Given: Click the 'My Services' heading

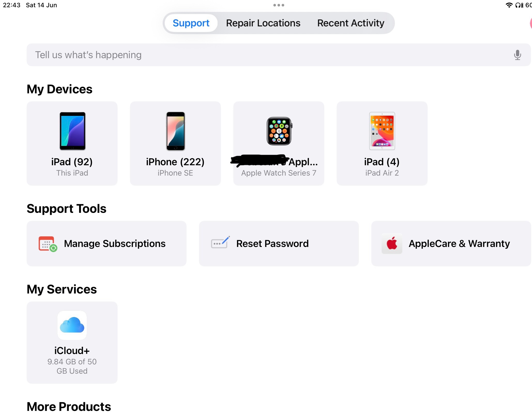Looking at the screenshot, I should click(62, 289).
